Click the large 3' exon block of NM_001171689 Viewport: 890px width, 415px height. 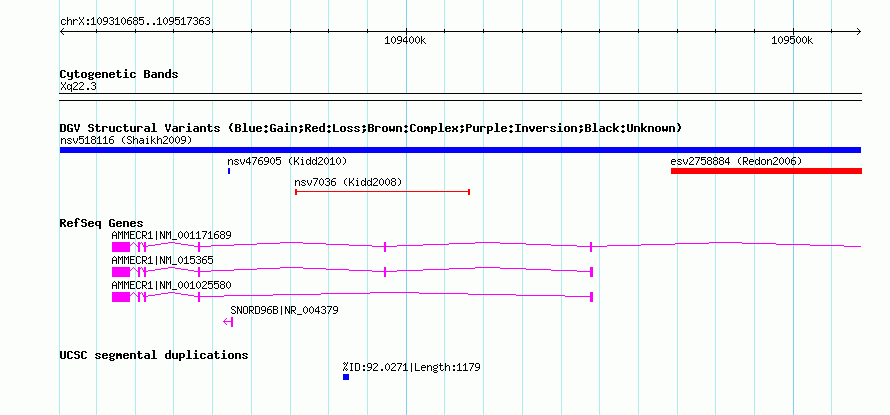[121, 247]
